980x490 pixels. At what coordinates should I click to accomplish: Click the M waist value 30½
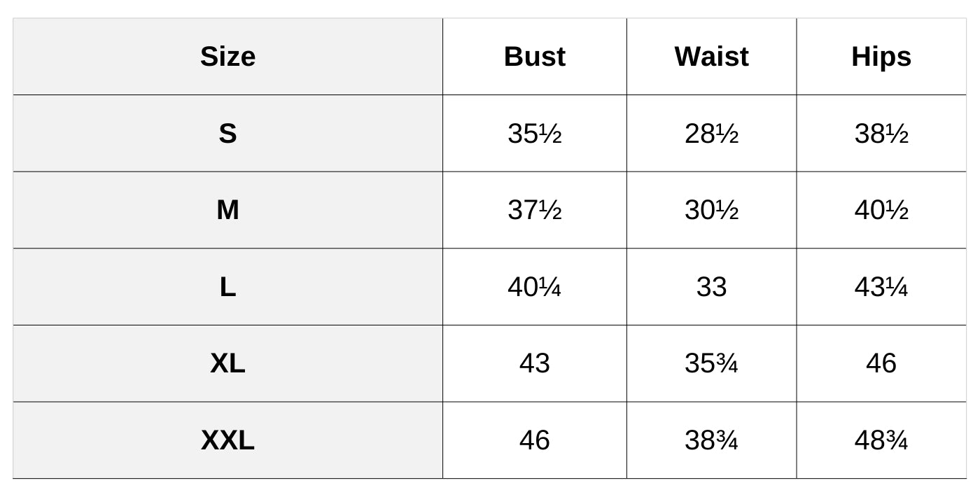coord(711,210)
